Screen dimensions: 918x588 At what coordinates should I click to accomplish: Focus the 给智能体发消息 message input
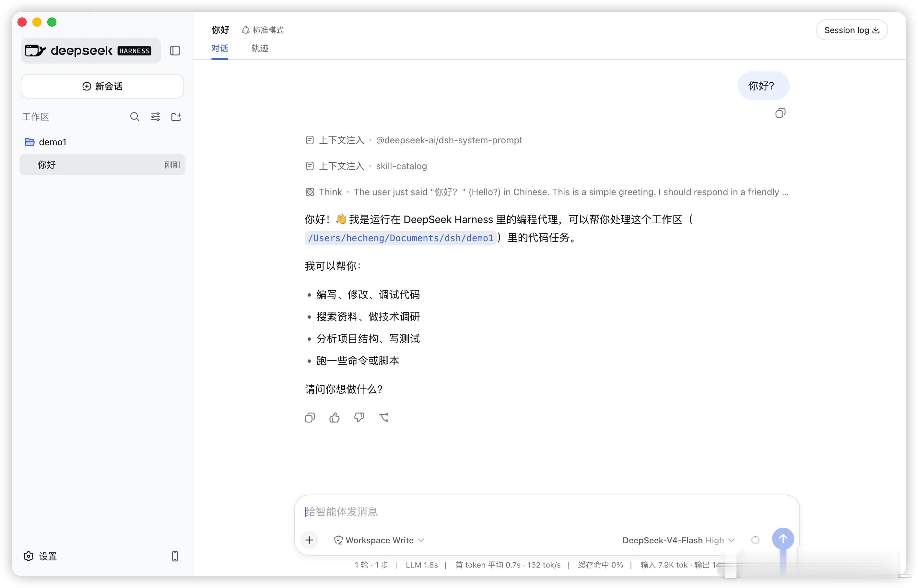pyautogui.click(x=547, y=512)
